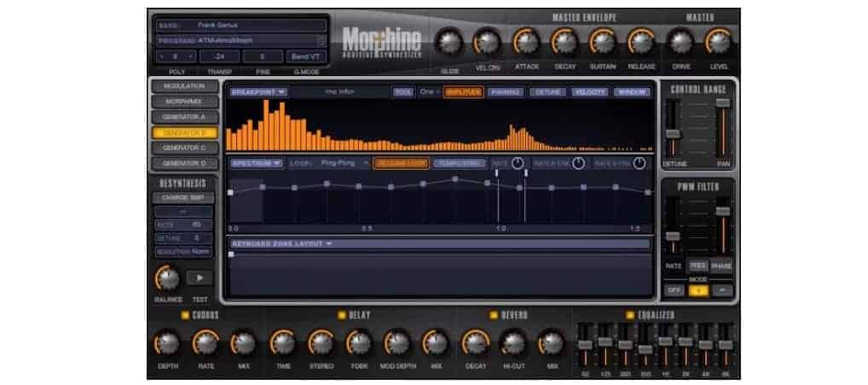Toggle the Chorus effect on/off
Screen dimensions: 868x385
tap(185, 315)
